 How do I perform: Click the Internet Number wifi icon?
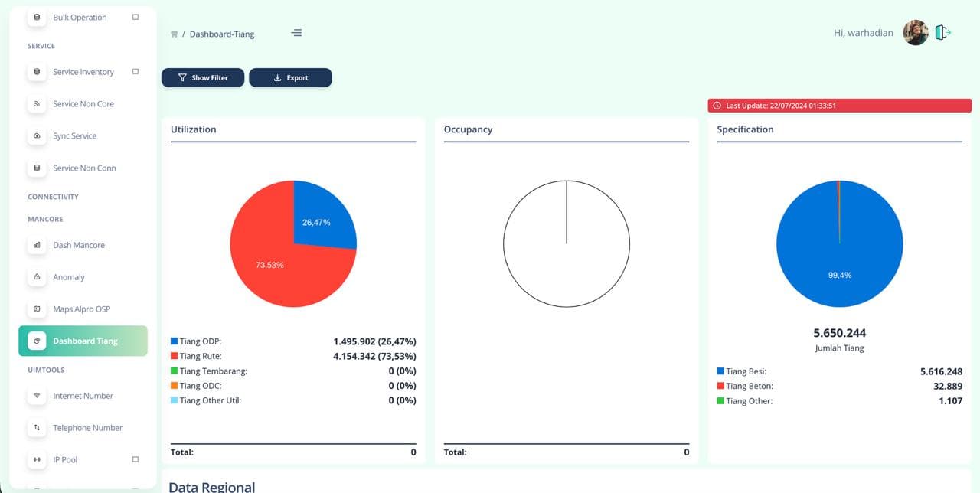point(37,396)
